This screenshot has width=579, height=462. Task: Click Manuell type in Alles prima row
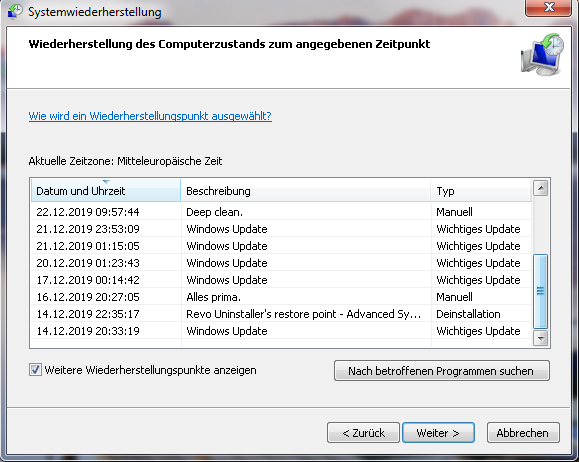(x=454, y=297)
